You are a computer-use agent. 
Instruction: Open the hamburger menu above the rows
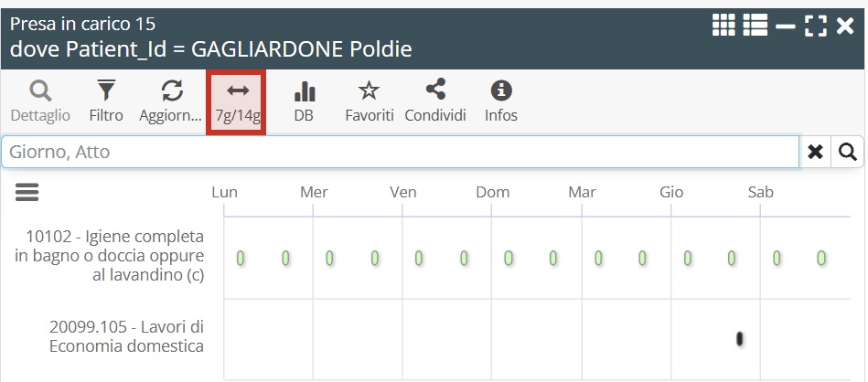tap(27, 191)
